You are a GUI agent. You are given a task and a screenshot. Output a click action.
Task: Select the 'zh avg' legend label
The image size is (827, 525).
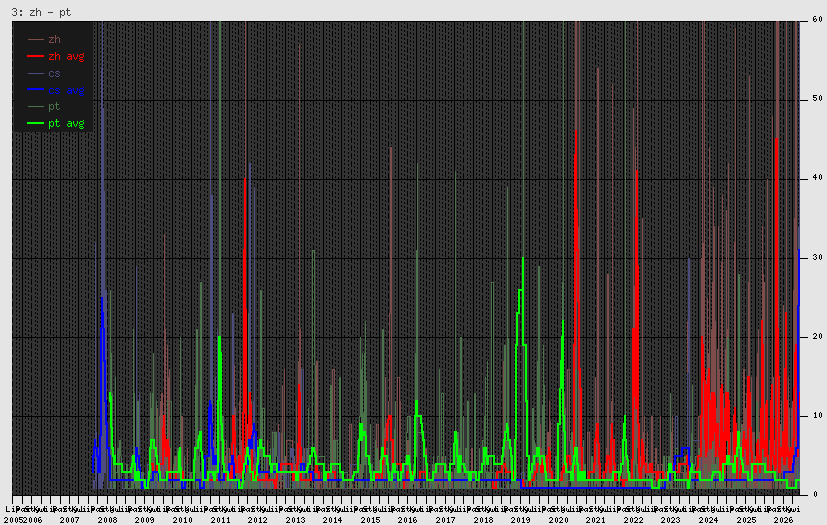coord(66,56)
